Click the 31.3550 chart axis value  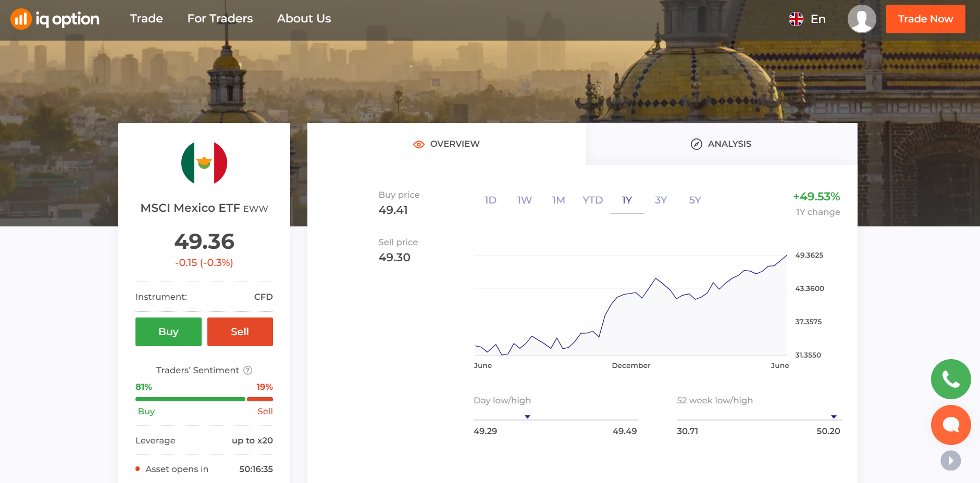click(808, 355)
